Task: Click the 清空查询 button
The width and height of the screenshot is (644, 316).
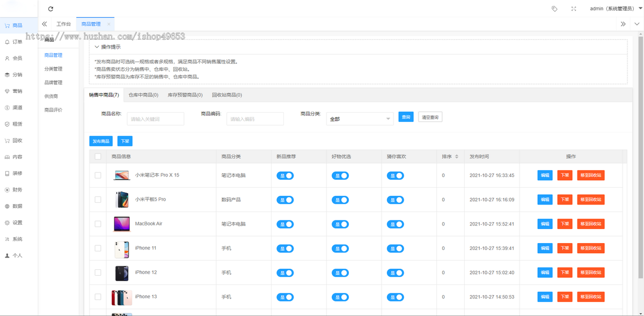Action: 430,116
